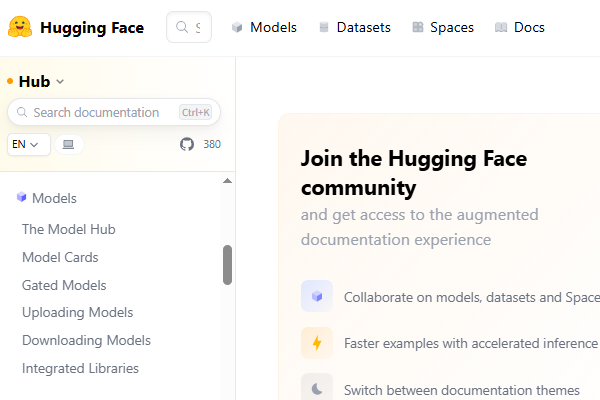Open the Integrated Libraries page
Image resolution: width=600 pixels, height=400 pixels.
coord(80,368)
